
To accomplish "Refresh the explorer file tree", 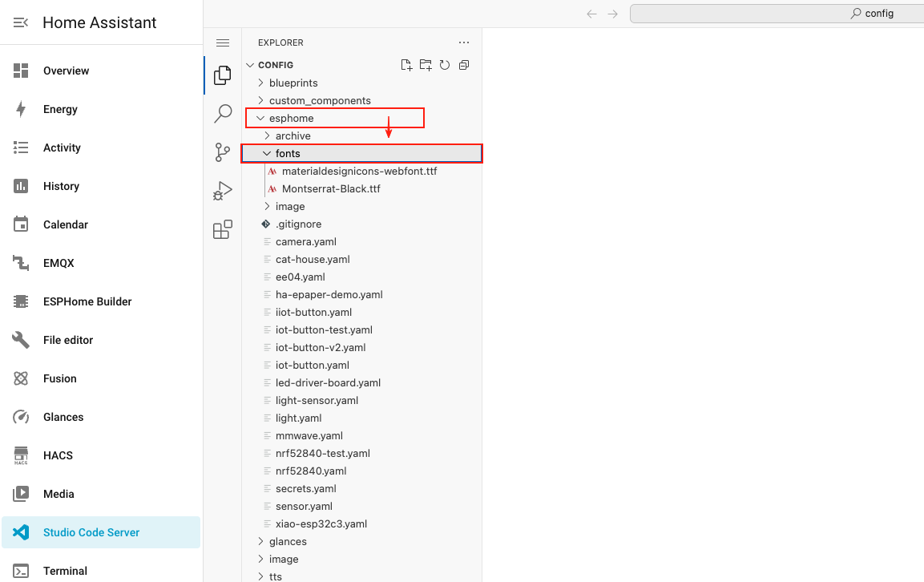I will 445,65.
